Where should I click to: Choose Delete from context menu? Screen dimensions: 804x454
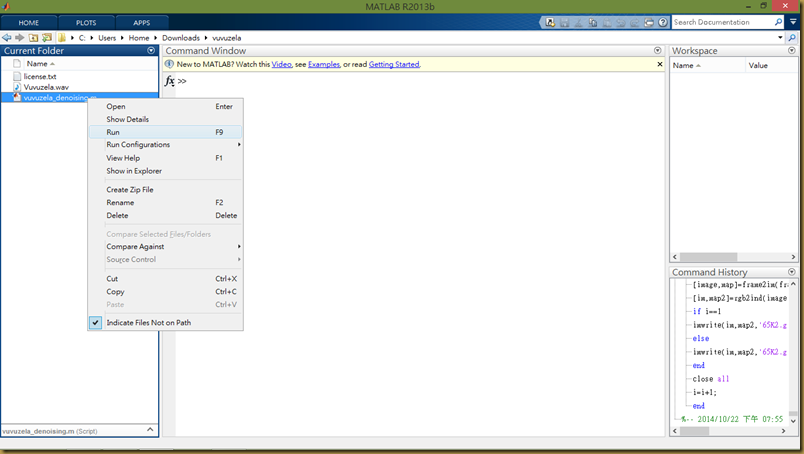click(x=165, y=215)
